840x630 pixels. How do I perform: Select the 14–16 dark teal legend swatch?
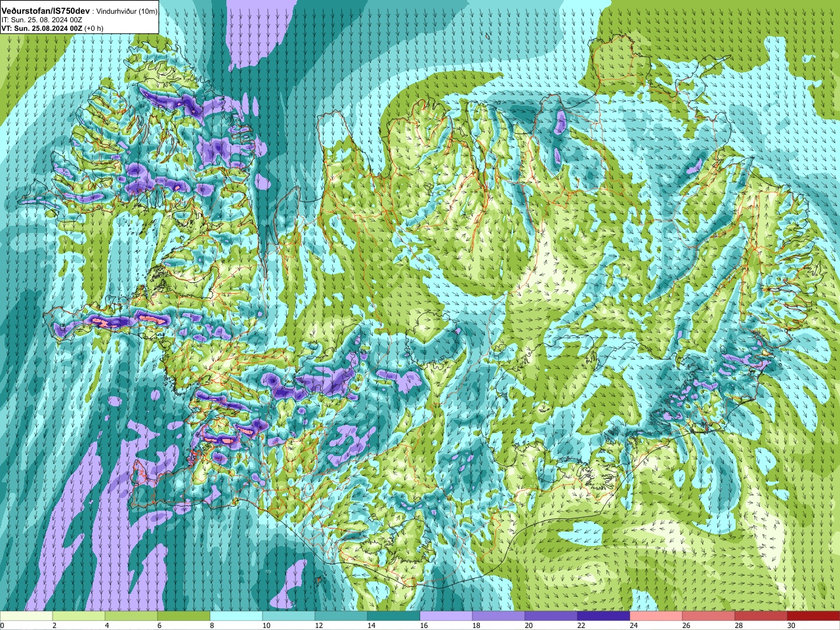pyautogui.click(x=394, y=616)
